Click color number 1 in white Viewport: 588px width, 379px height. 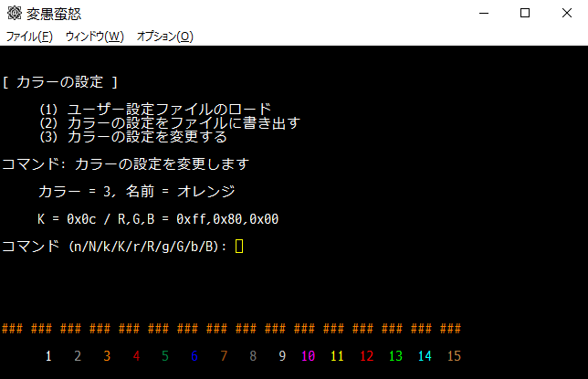48,356
